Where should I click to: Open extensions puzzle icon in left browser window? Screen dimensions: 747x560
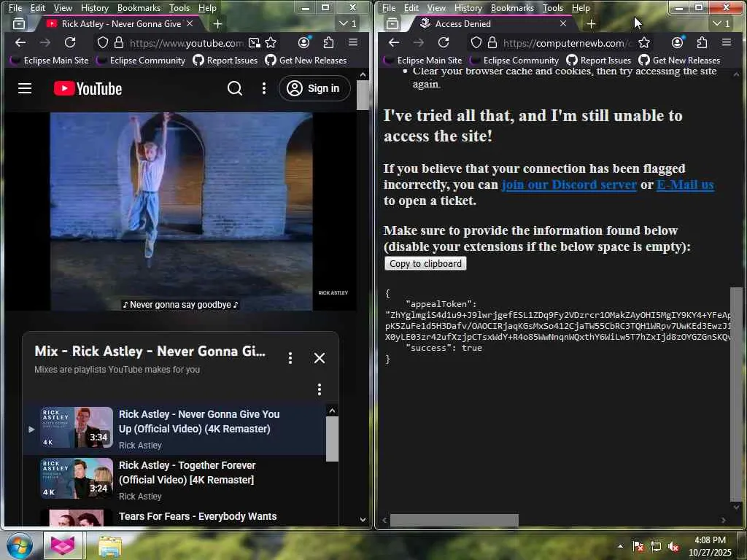tap(329, 43)
